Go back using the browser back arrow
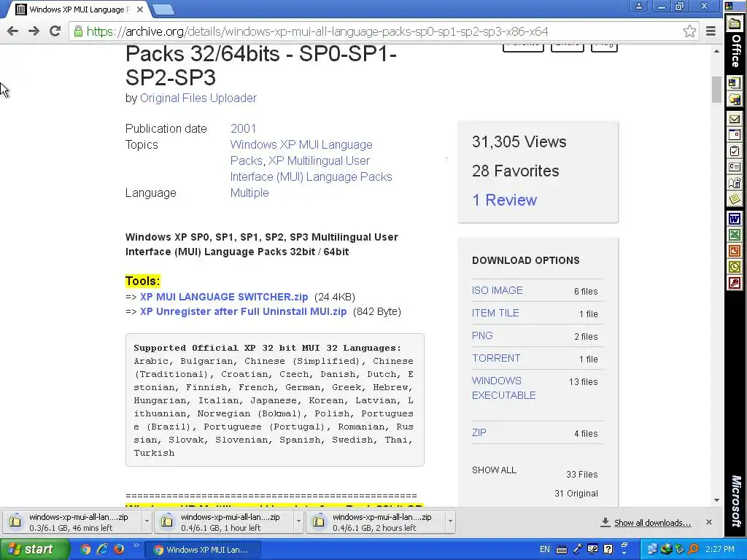747x560 pixels. tap(13, 31)
